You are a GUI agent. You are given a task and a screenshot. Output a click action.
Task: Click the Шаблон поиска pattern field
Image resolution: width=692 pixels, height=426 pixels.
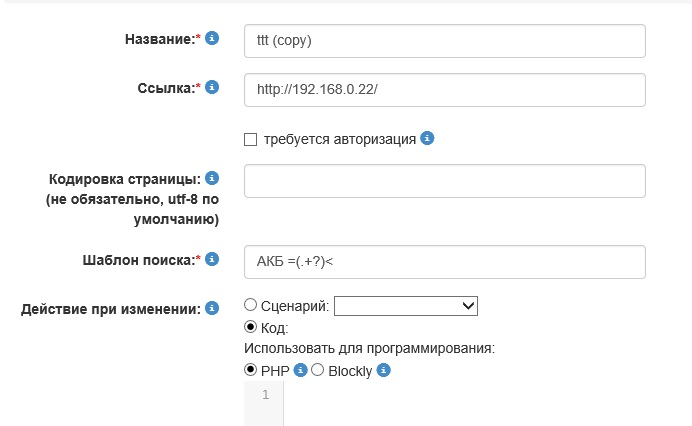pyautogui.click(x=444, y=261)
